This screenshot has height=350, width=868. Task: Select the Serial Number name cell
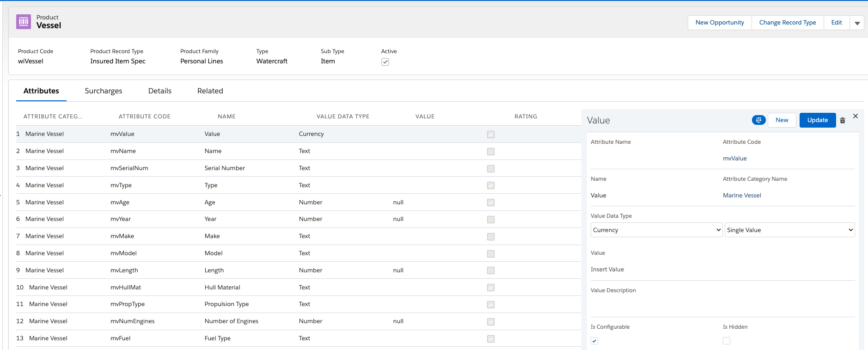click(225, 168)
